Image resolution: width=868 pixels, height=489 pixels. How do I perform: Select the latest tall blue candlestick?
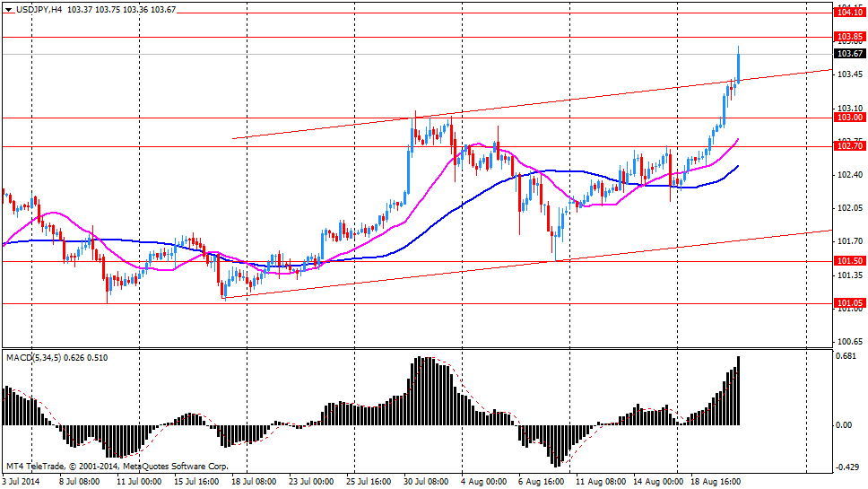738,65
